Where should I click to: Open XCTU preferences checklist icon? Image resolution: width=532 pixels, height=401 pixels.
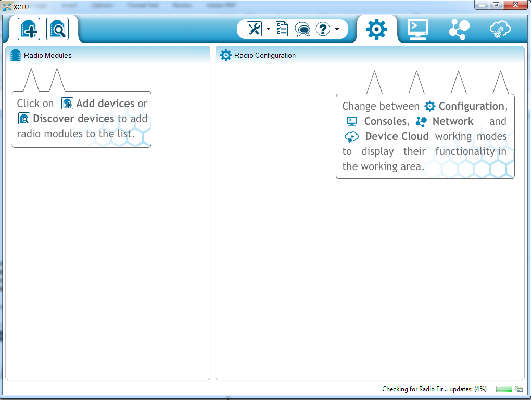click(x=282, y=29)
